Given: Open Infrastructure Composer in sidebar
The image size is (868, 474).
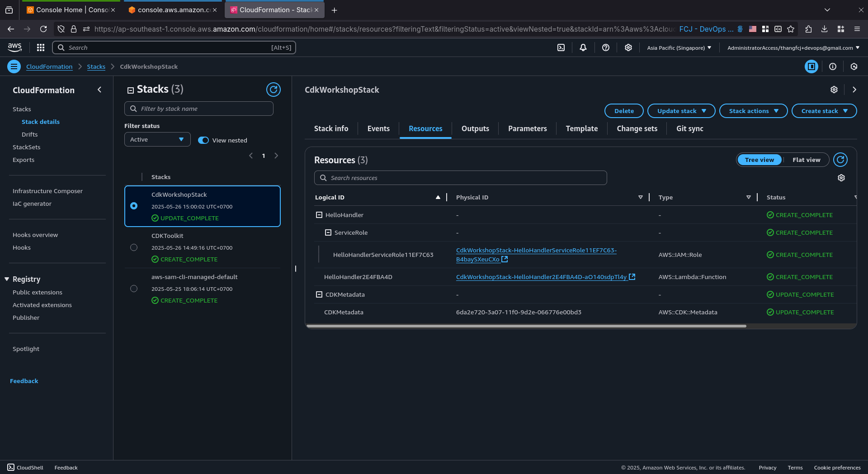Looking at the screenshot, I should pyautogui.click(x=48, y=191).
